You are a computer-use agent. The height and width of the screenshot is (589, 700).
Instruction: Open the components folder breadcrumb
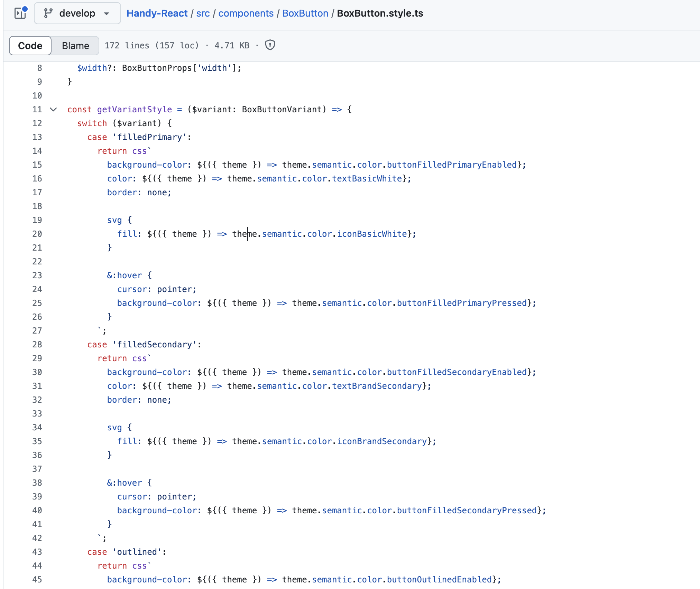246,13
